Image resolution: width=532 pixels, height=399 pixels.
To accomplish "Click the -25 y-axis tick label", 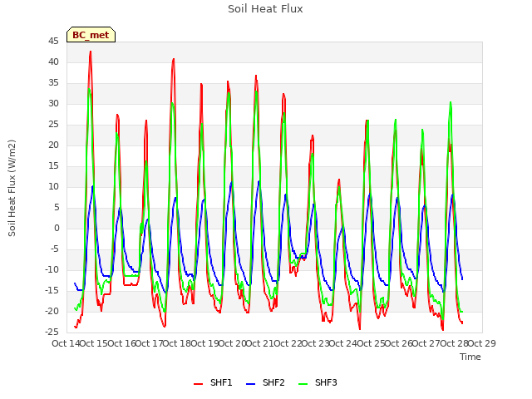I will click(52, 332).
